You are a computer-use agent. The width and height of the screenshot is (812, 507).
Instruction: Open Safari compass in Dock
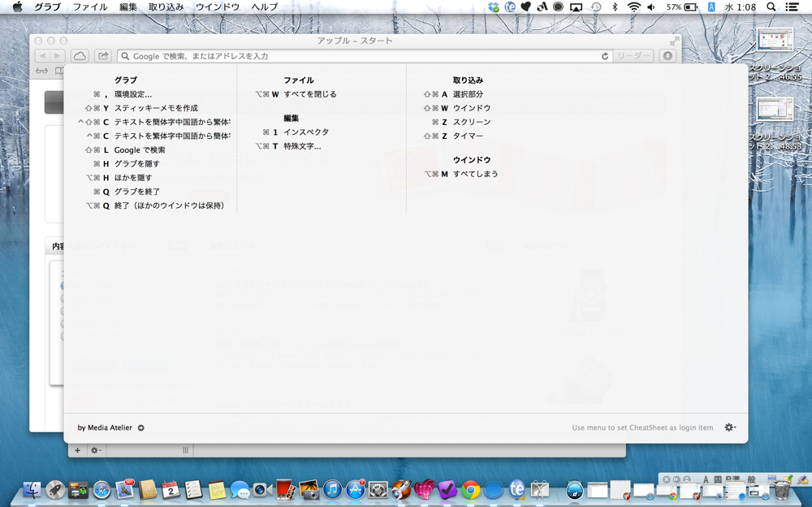(x=101, y=490)
